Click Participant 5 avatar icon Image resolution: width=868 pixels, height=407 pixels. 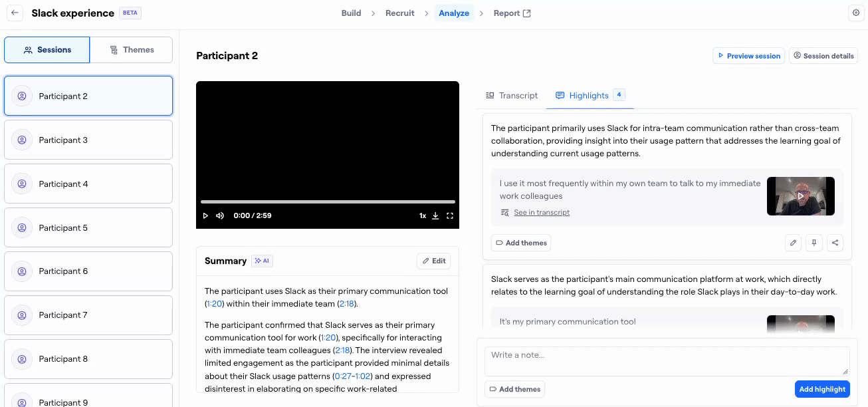(x=22, y=227)
